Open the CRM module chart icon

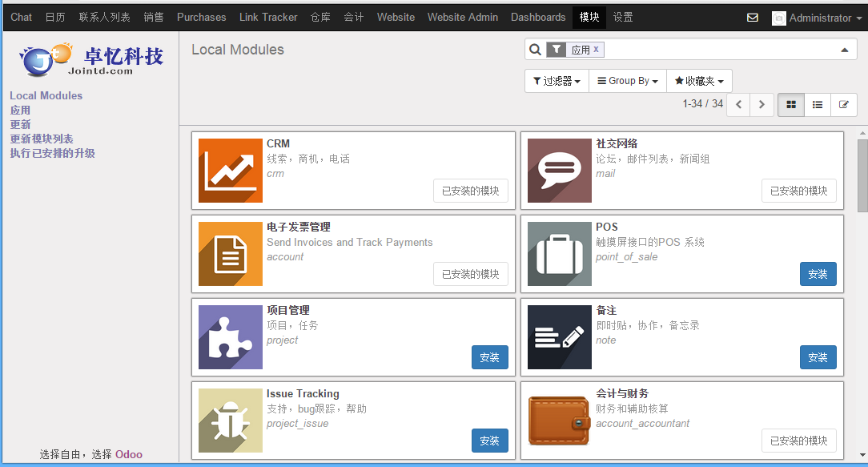point(231,171)
